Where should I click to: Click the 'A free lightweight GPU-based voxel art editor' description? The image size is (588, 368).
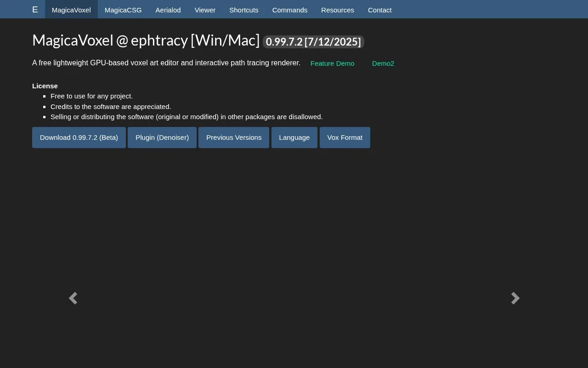pyautogui.click(x=166, y=63)
